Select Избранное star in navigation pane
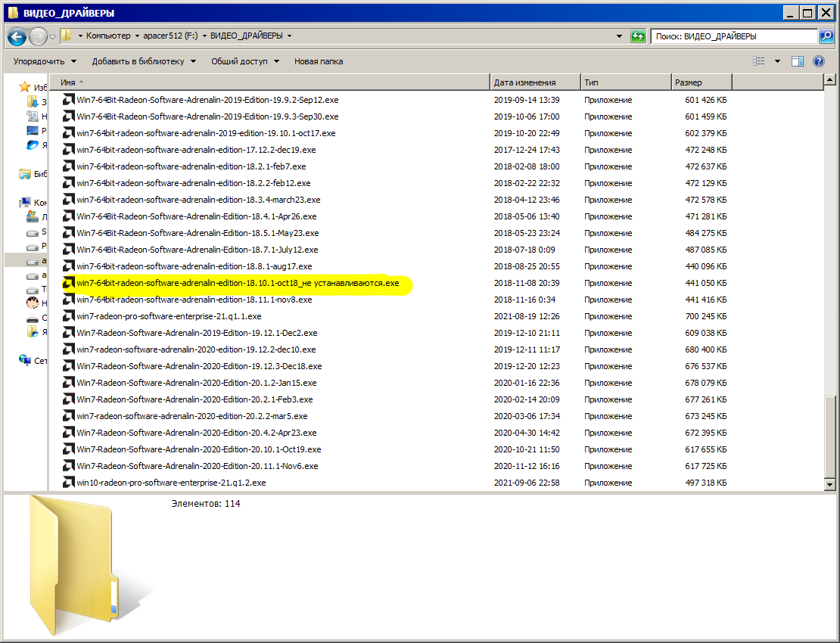 click(x=24, y=87)
